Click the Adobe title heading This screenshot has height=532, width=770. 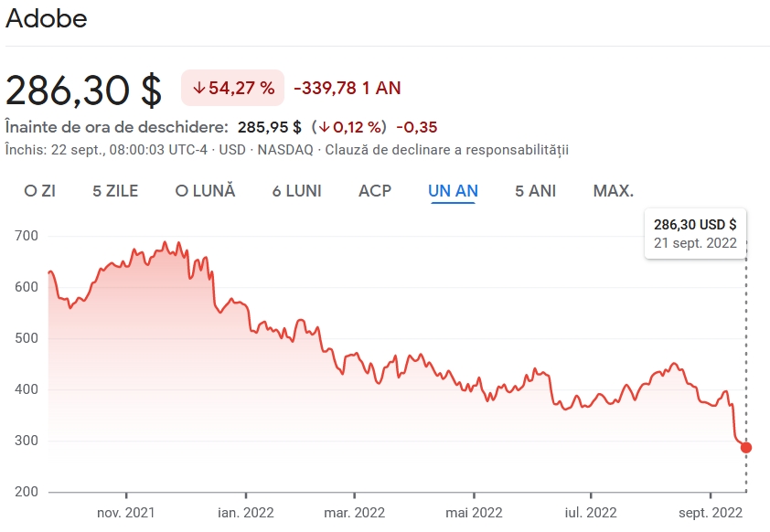(x=47, y=19)
